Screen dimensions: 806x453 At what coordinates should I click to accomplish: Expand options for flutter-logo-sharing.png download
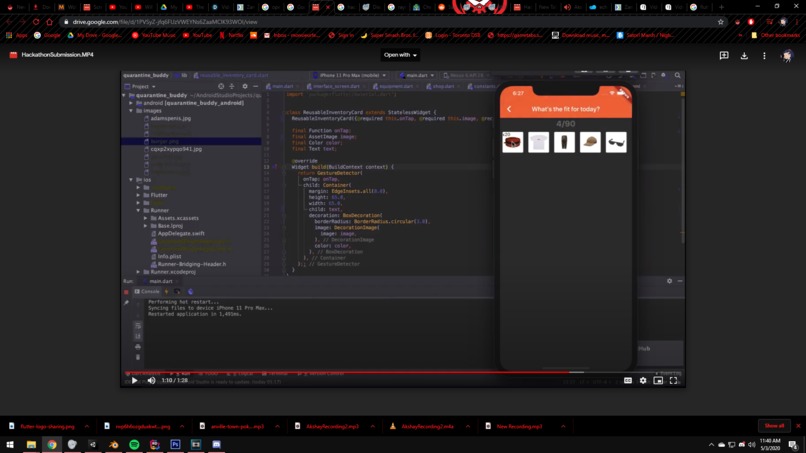(x=86, y=426)
